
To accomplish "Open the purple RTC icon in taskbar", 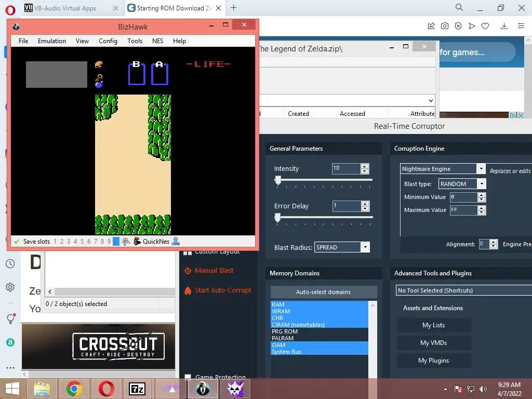I will [x=235, y=389].
